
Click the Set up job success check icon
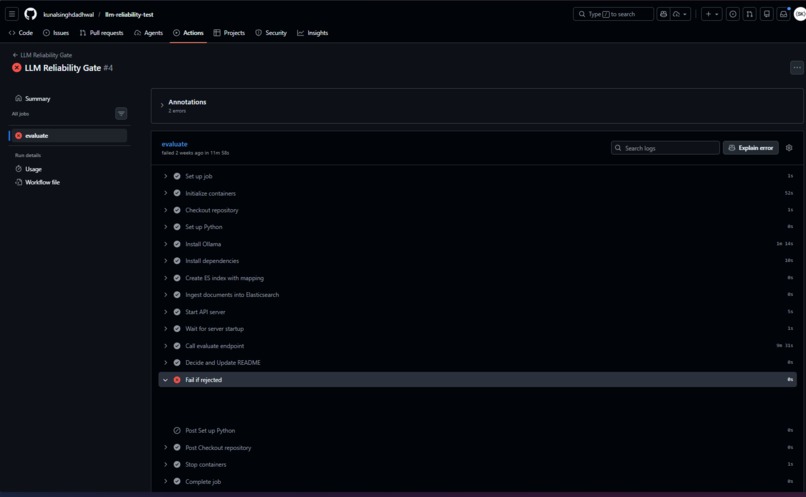point(177,176)
